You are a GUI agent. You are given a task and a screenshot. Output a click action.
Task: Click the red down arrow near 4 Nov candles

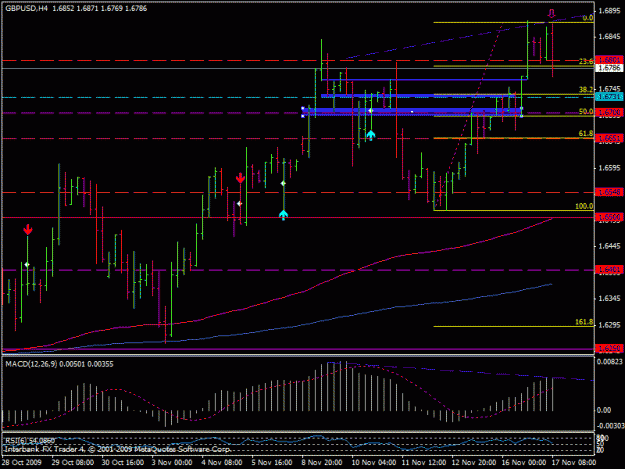click(240, 178)
